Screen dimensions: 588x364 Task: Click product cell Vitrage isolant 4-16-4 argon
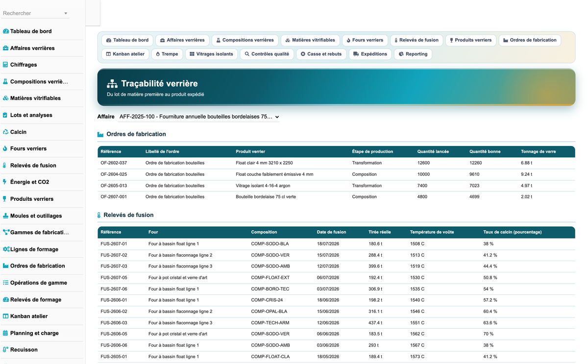(264, 186)
